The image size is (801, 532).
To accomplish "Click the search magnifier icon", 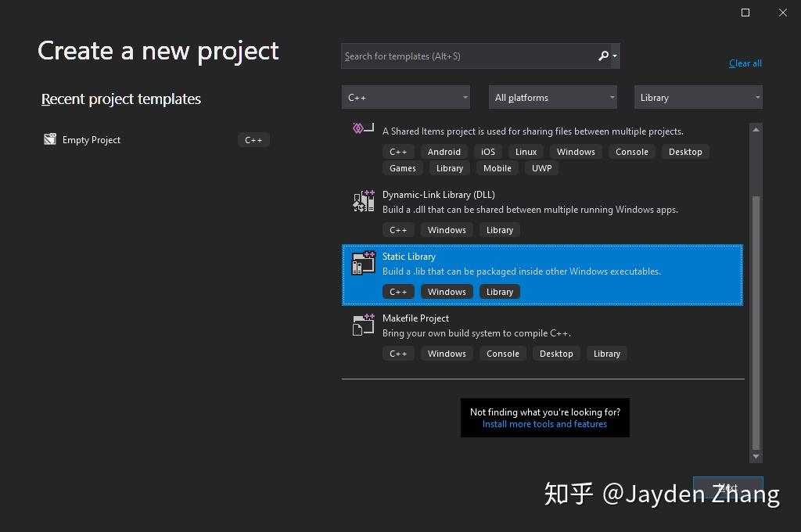I will pos(602,56).
